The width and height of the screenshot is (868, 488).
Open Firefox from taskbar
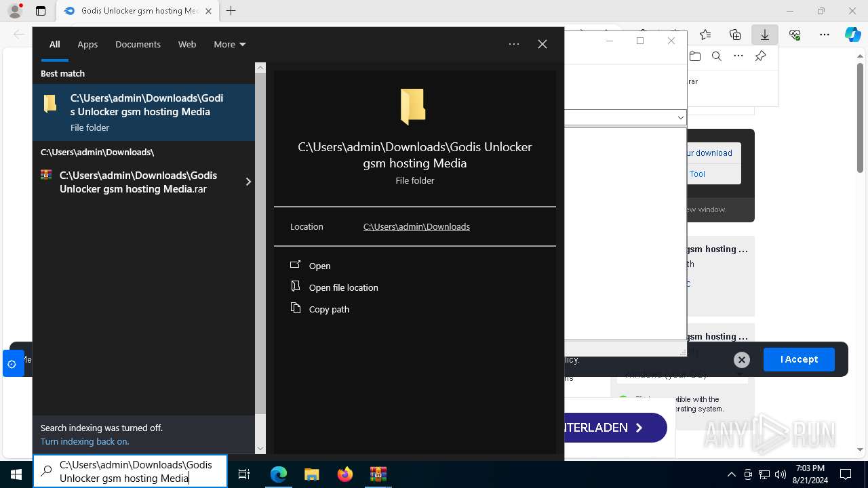tap(345, 474)
